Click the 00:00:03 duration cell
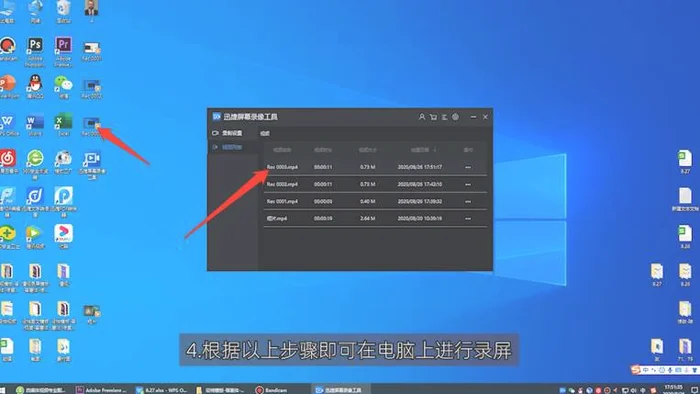This screenshot has height=394, width=700. tap(323, 201)
